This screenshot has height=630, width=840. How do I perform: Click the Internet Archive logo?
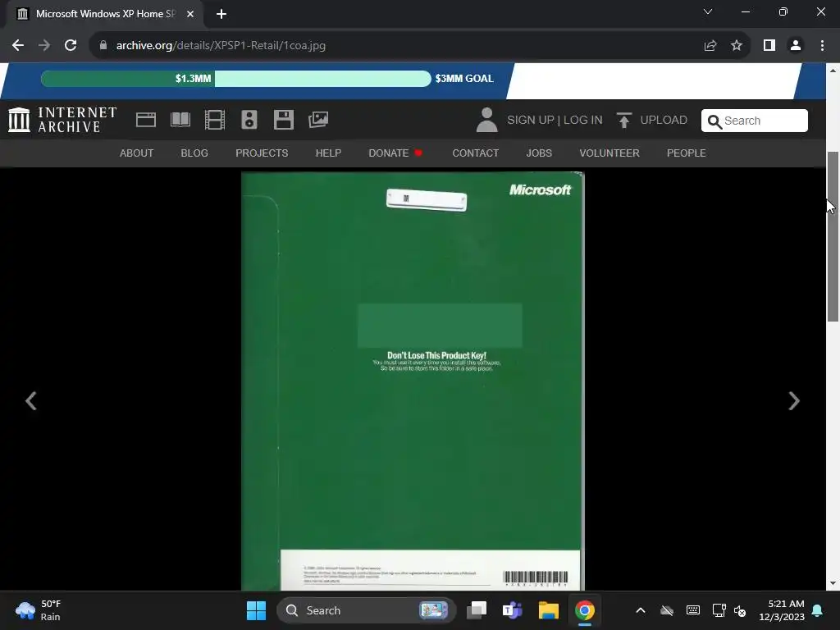[x=62, y=120]
